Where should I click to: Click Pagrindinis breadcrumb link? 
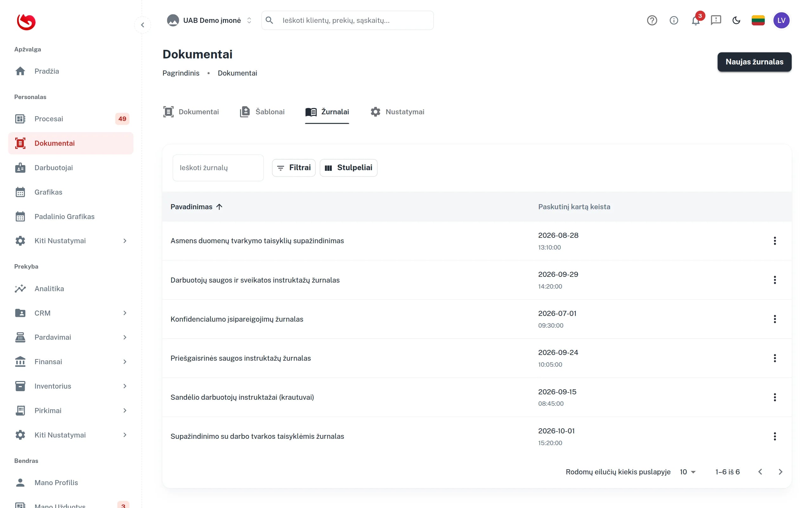click(x=181, y=73)
